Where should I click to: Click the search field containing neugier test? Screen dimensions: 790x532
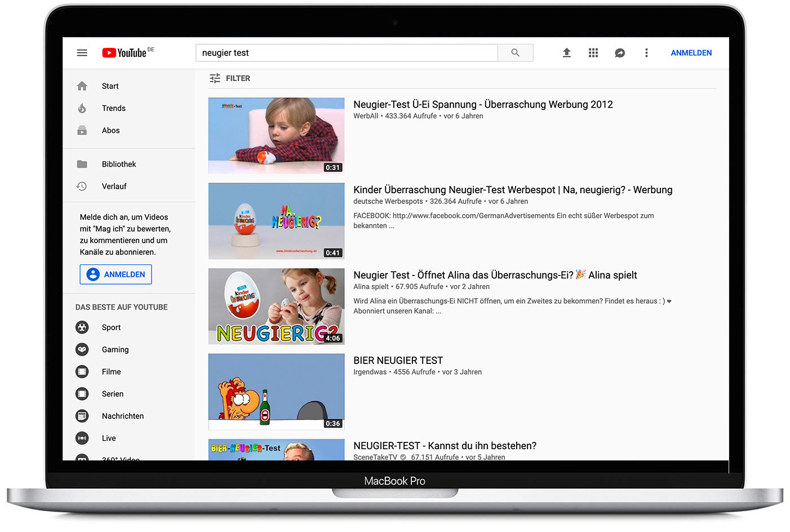click(347, 53)
